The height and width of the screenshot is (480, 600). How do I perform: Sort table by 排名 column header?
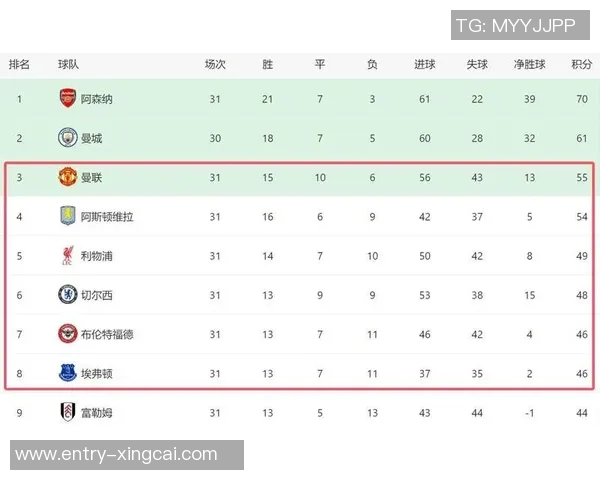(19, 64)
